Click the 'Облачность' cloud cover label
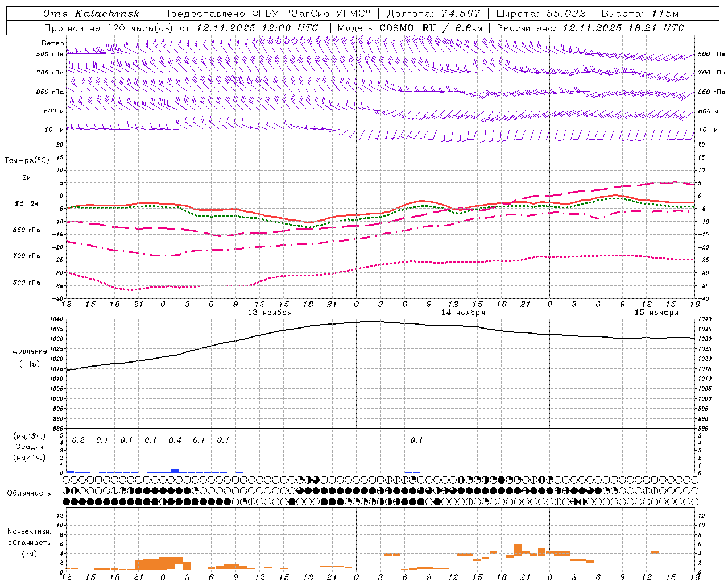The height and width of the screenshot is (582, 728). tap(29, 493)
